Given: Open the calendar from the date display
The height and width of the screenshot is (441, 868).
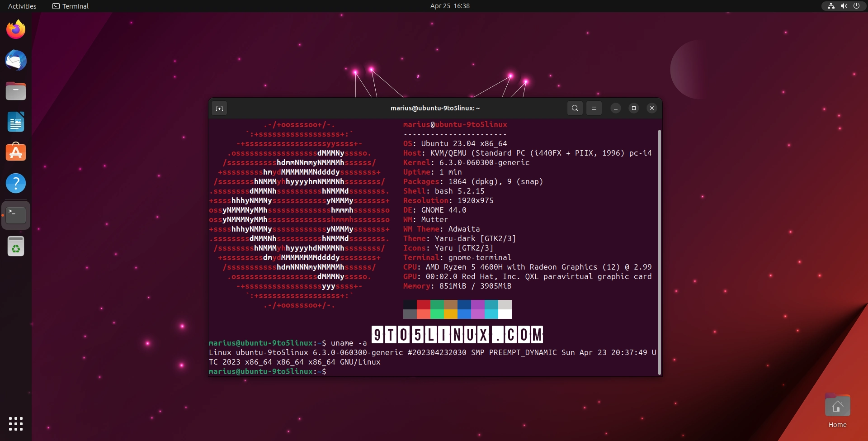Looking at the screenshot, I should pos(450,6).
